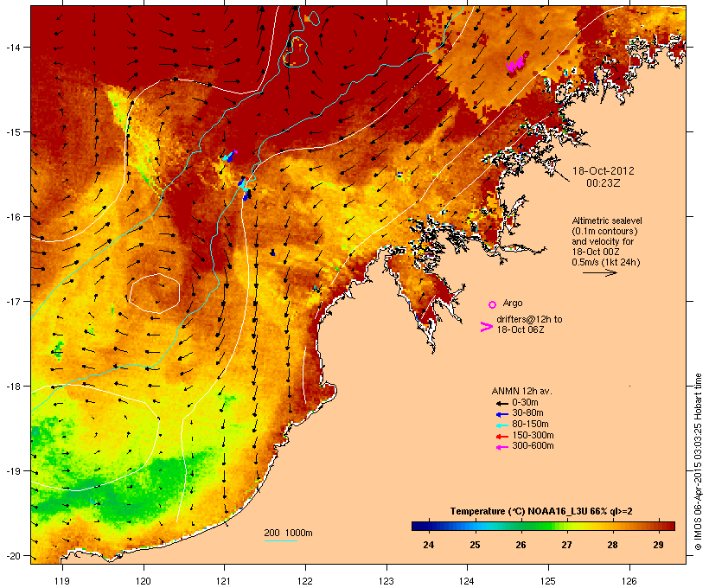The width and height of the screenshot is (709, 588).
Task: Click the date text 18-Oct-2012
Action: tap(604, 171)
